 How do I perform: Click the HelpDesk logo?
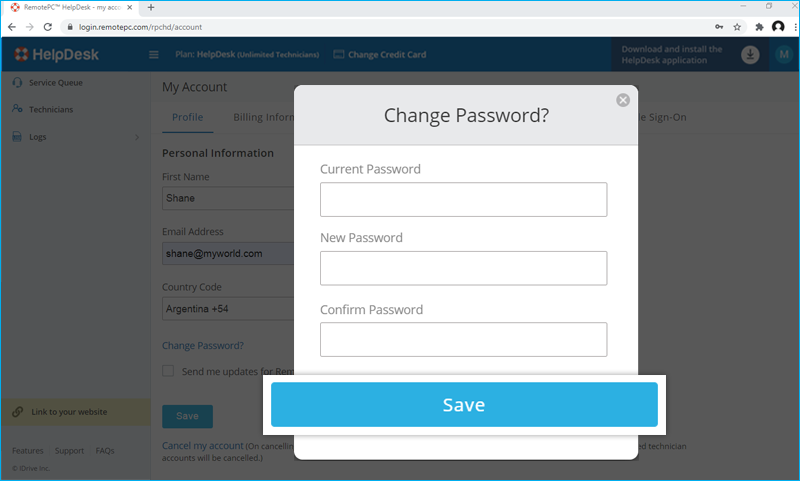(57, 54)
